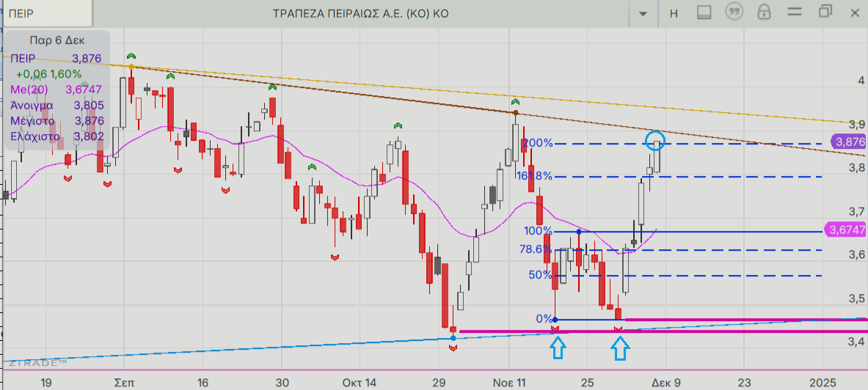Click the Μέγιστο 3,876 row

56,121
